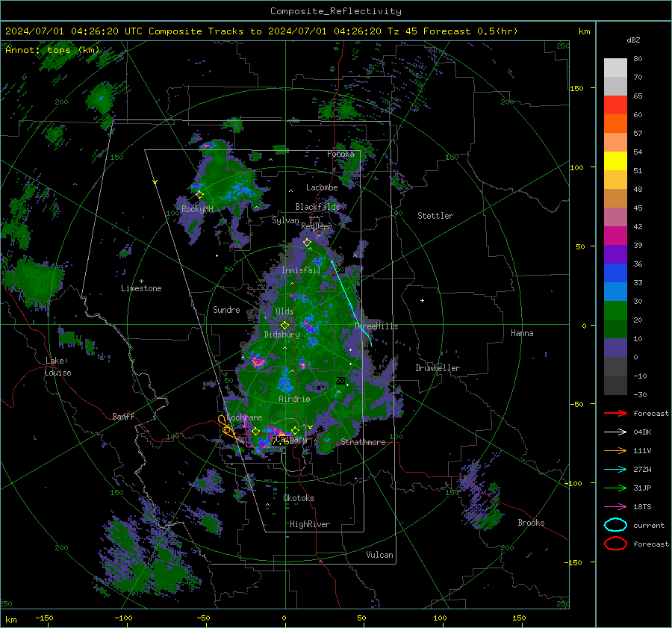
Task: Click the Vulcan label
Action: [379, 555]
